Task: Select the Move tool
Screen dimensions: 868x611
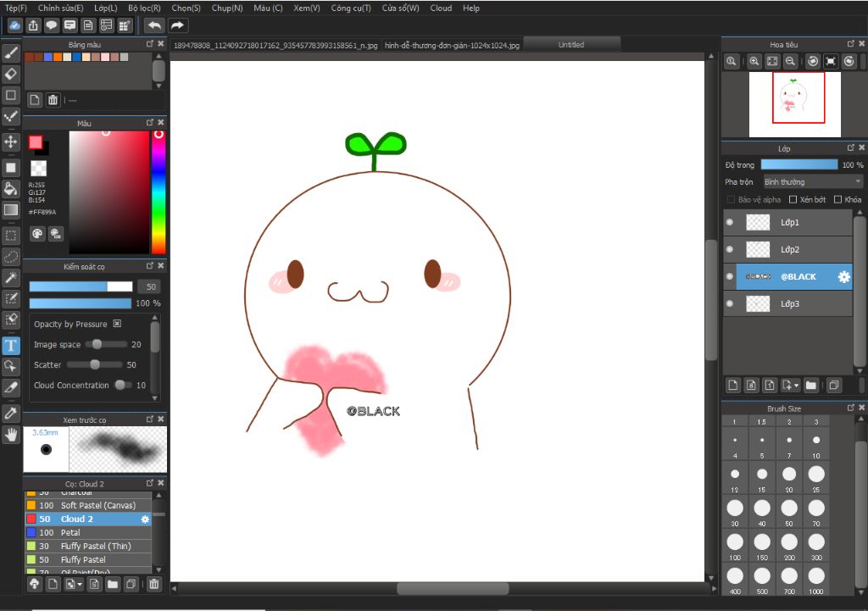Action: [11, 142]
